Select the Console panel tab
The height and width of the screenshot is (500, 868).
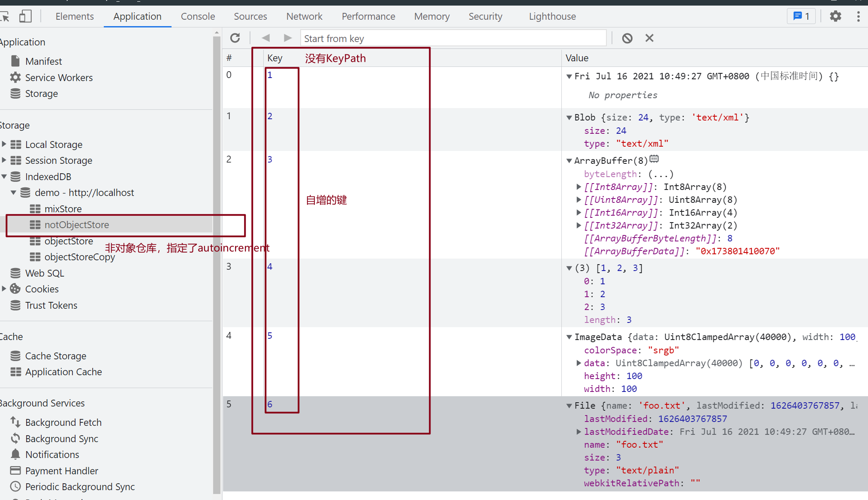point(198,16)
